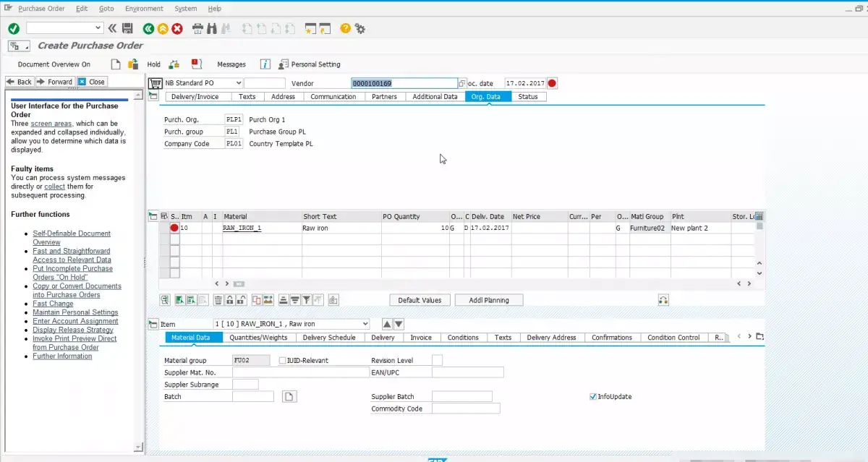The height and width of the screenshot is (462, 868).
Task: Click the red status circle next to doc date
Action: click(x=553, y=83)
